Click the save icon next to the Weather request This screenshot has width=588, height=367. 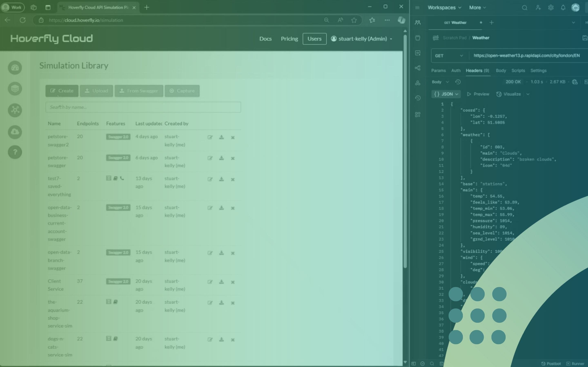tap(585, 38)
